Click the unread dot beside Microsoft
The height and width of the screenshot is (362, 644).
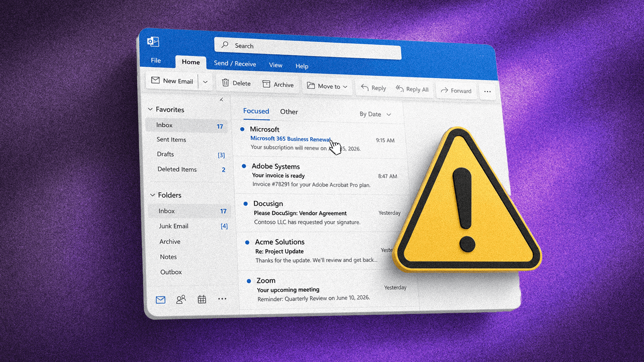pos(242,129)
